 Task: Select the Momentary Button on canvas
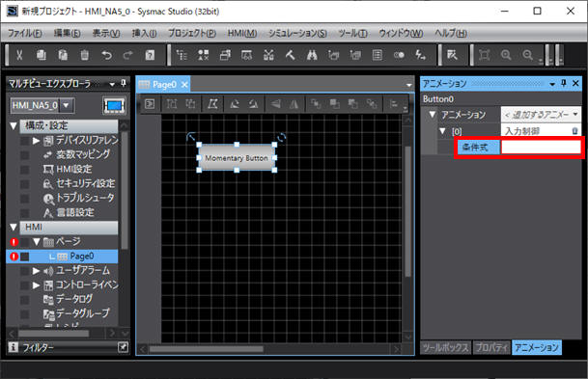click(x=237, y=157)
